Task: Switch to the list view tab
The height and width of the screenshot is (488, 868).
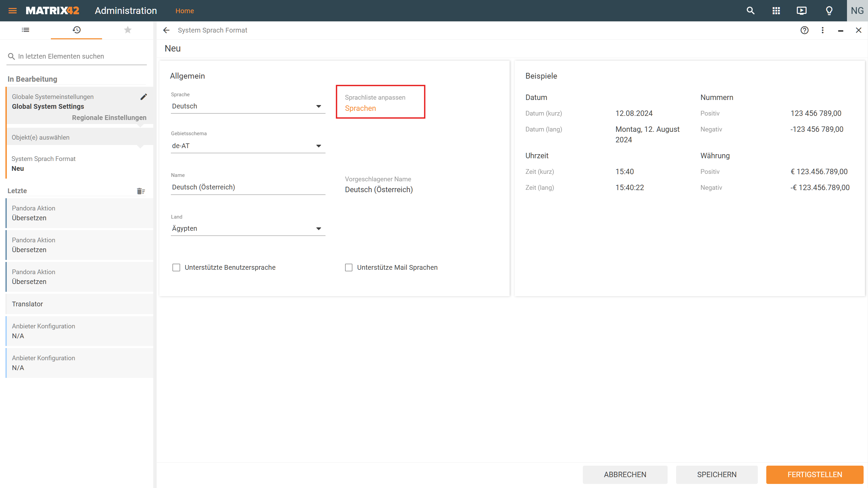Action: coord(25,30)
